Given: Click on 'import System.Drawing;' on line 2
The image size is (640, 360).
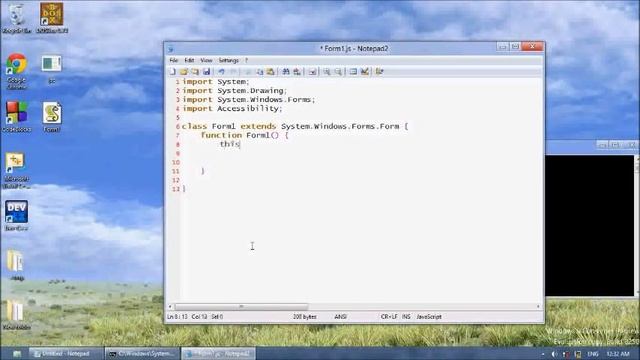Looking at the screenshot, I should click(235, 91).
